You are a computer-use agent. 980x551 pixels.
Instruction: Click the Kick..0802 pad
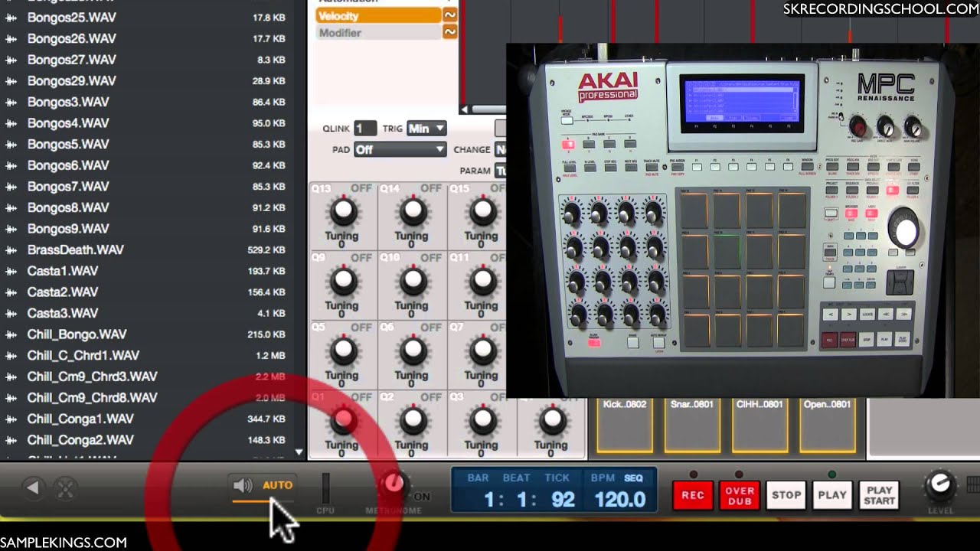pyautogui.click(x=625, y=425)
